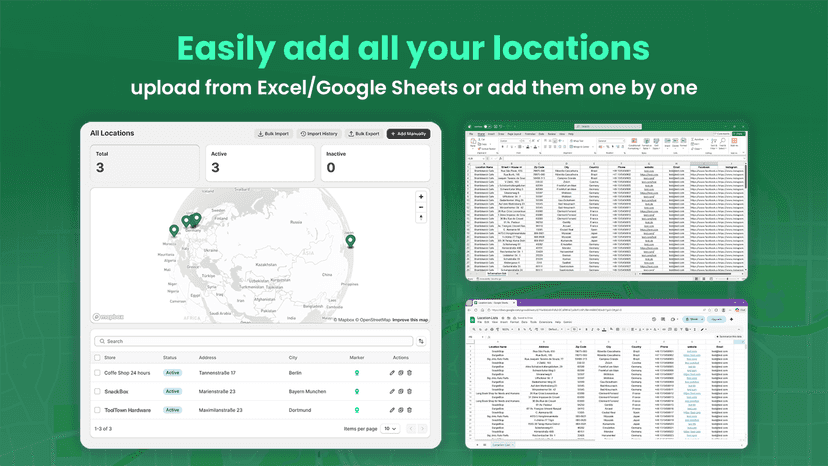Click the Google Sheets logo icon
828x466 pixels.
(473, 320)
